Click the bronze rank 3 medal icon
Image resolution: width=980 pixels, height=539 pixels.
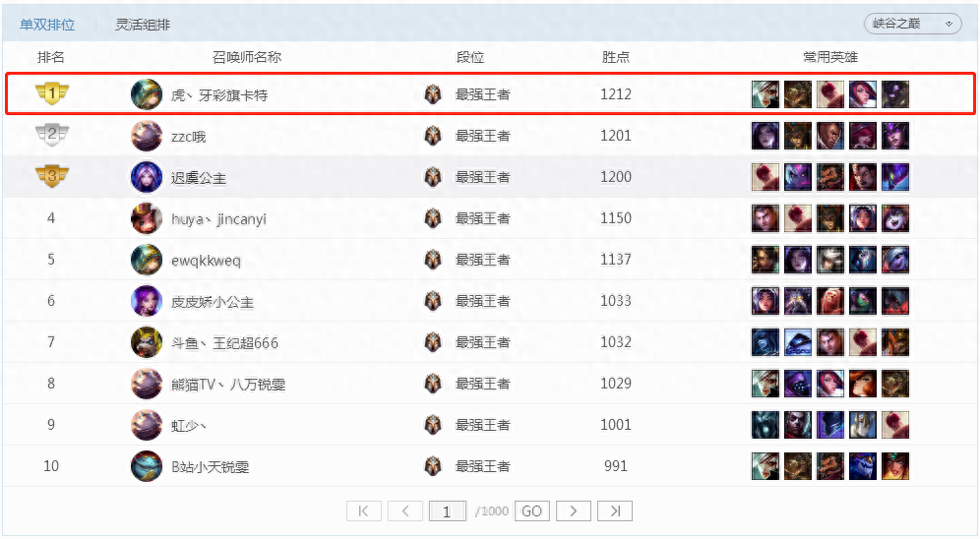[52, 176]
